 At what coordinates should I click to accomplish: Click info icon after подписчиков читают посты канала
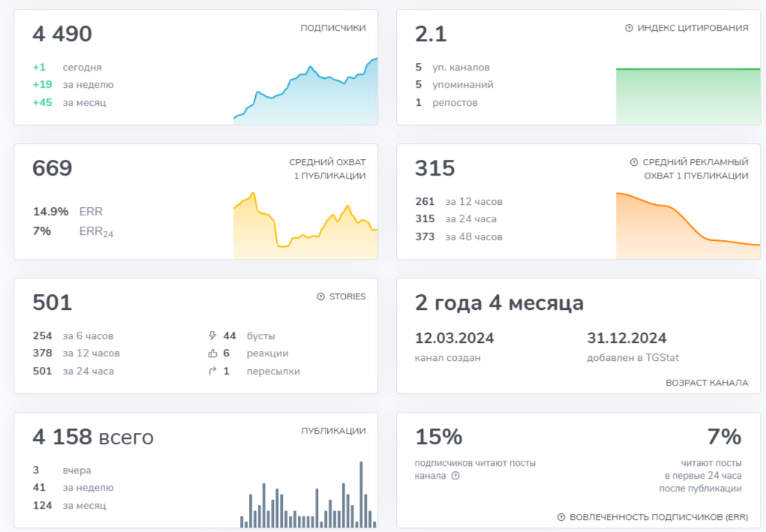click(455, 476)
